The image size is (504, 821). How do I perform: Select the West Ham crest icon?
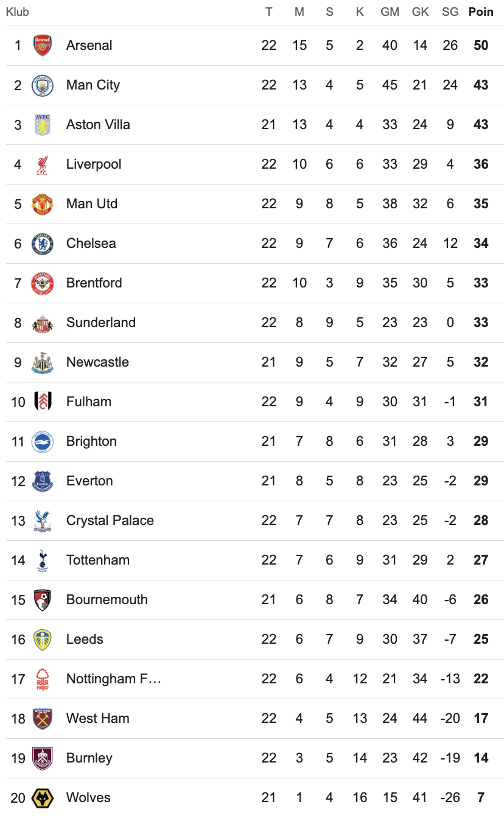(x=43, y=719)
